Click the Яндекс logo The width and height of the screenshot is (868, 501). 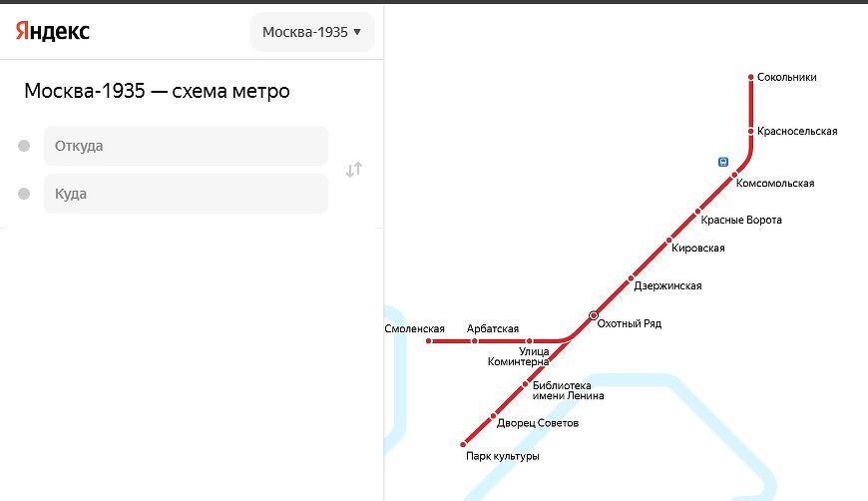point(53,32)
